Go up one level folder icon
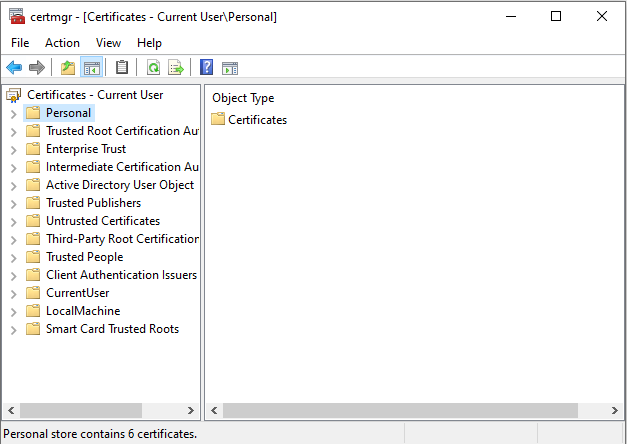627x444 pixels. [68, 68]
